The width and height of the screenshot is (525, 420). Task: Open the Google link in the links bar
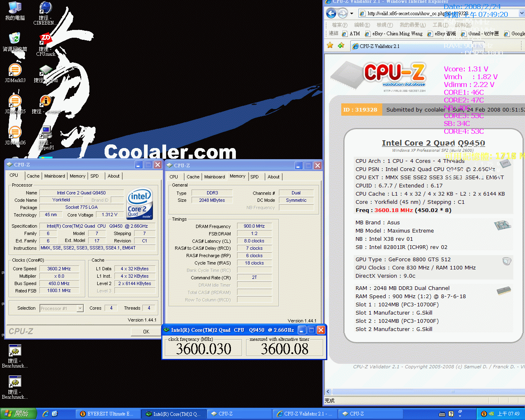coord(514,34)
